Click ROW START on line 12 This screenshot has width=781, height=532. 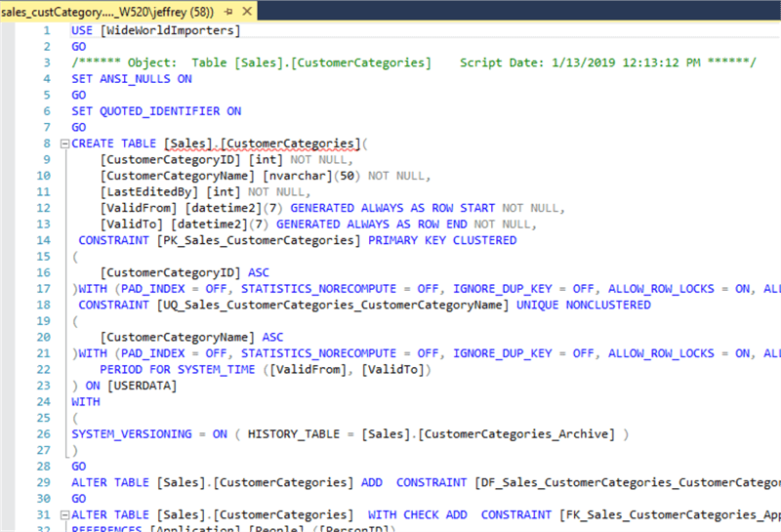click(463, 208)
